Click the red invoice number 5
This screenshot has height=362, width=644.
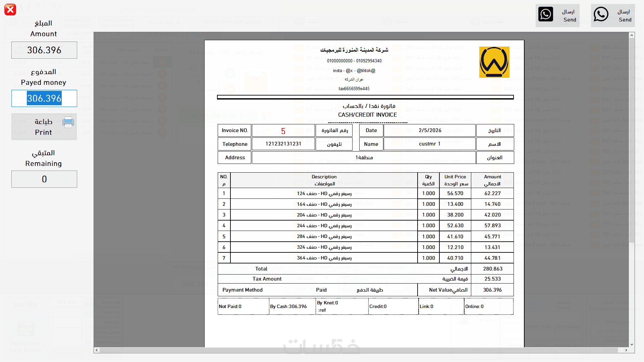(x=283, y=131)
